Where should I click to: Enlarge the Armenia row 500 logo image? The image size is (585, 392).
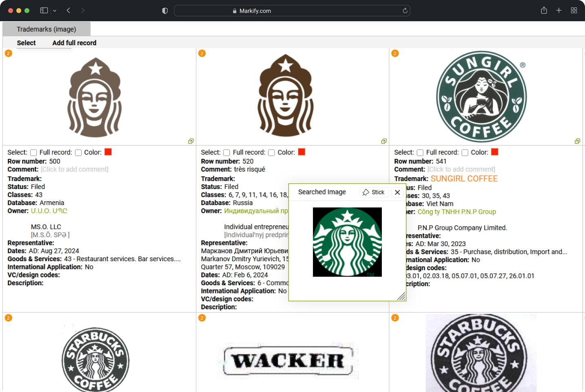click(x=191, y=141)
